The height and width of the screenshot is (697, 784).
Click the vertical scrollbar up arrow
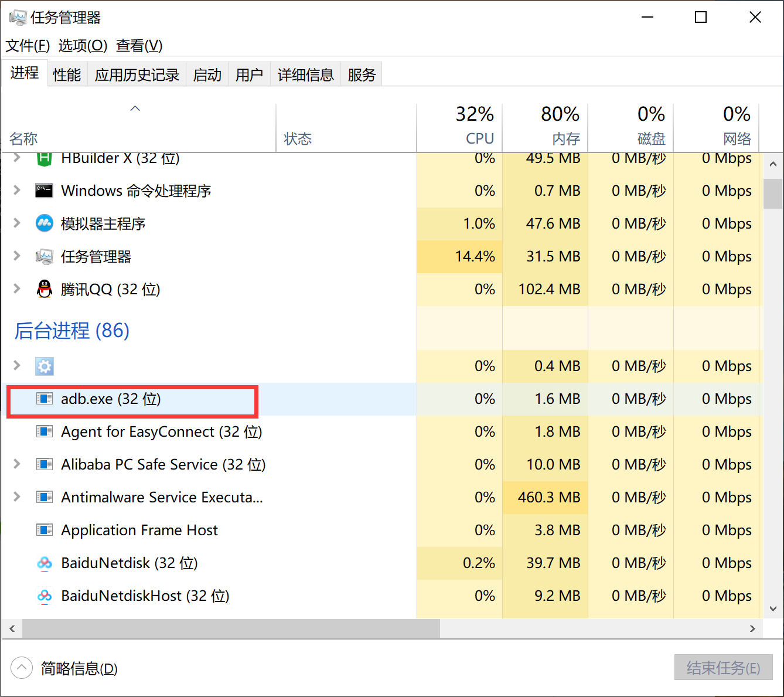[773, 164]
